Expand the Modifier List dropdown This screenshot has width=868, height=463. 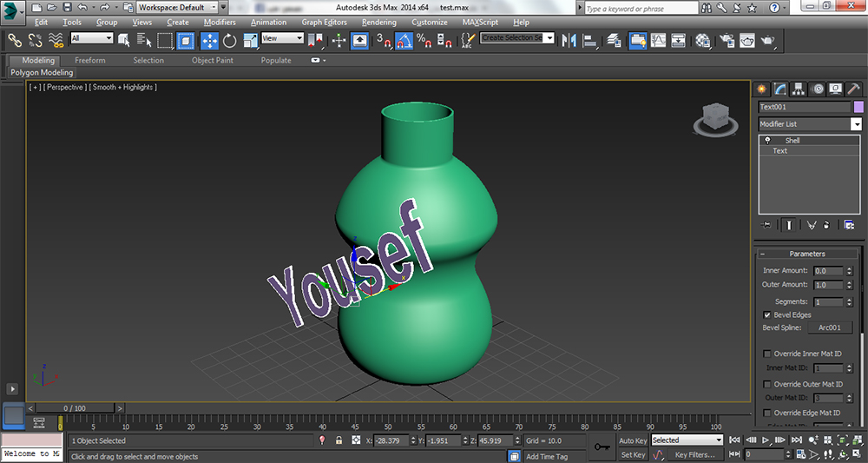pyautogui.click(x=856, y=124)
